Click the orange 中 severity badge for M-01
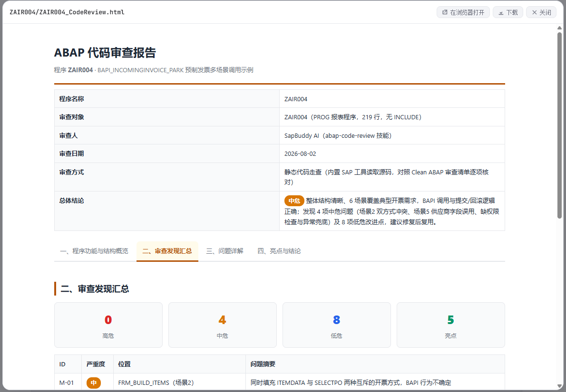Image resolution: width=566 pixels, height=392 pixels. pyautogui.click(x=94, y=382)
